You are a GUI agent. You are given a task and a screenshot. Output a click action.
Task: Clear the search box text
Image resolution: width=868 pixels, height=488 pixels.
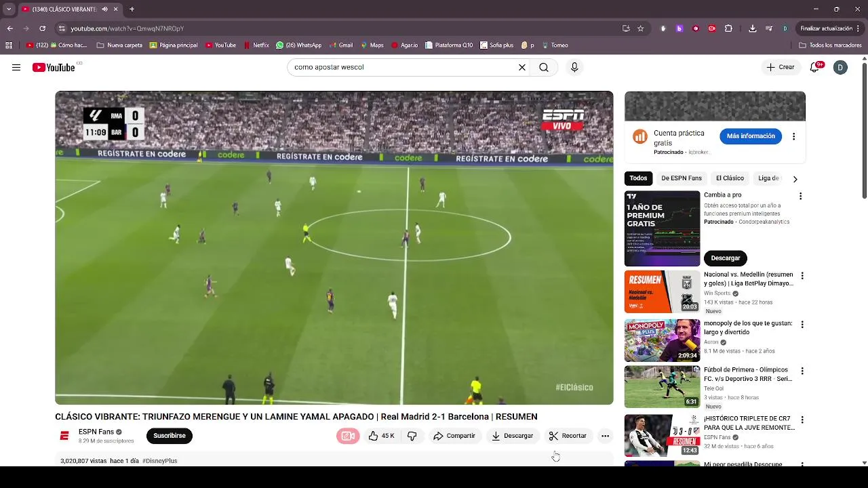(x=522, y=67)
